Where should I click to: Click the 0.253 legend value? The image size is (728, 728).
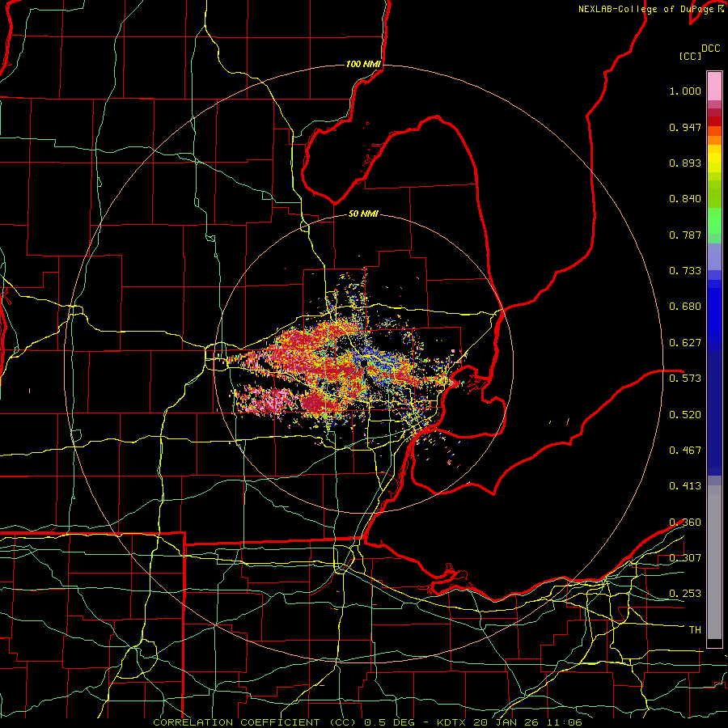(x=685, y=594)
